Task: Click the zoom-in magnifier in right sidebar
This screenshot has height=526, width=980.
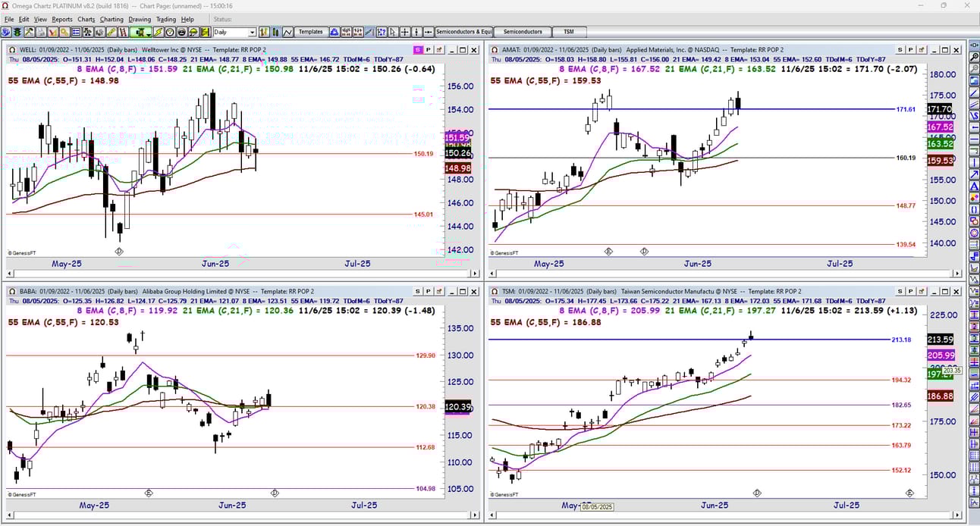Action: point(973,58)
